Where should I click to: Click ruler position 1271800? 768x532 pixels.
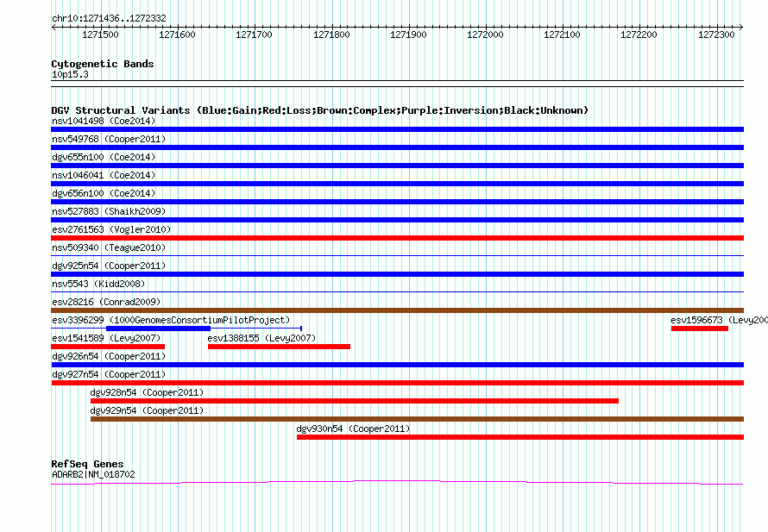click(331, 34)
